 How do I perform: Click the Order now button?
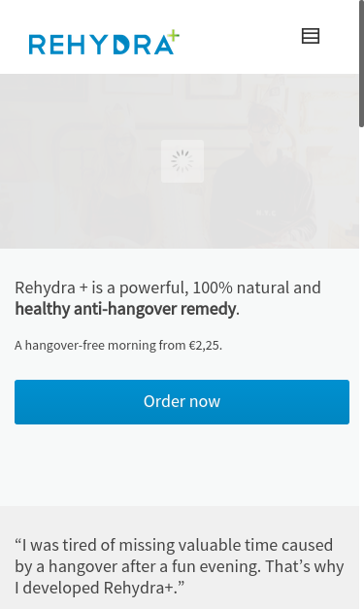pos(182,402)
